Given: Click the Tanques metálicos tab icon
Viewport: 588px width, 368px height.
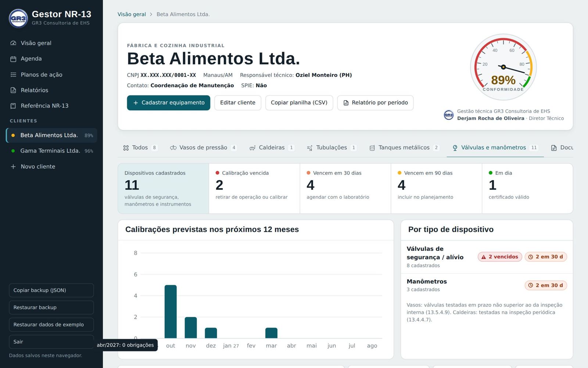Looking at the screenshot, I should point(372,148).
